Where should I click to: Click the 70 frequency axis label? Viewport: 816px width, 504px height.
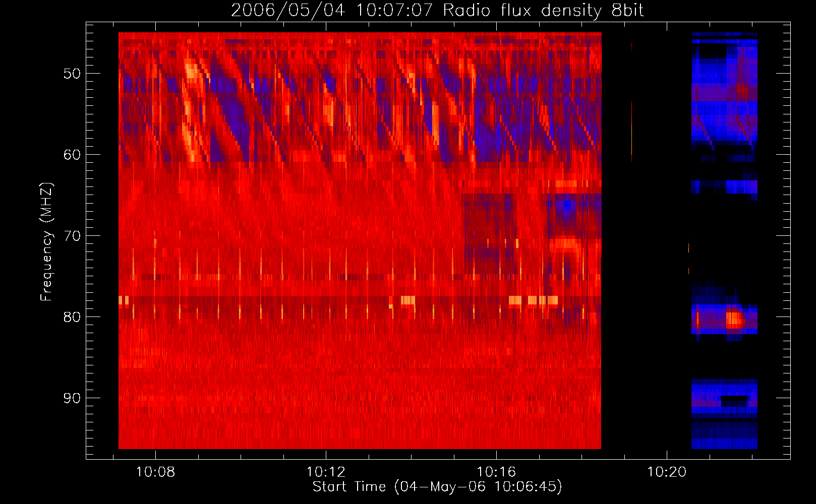(72, 236)
